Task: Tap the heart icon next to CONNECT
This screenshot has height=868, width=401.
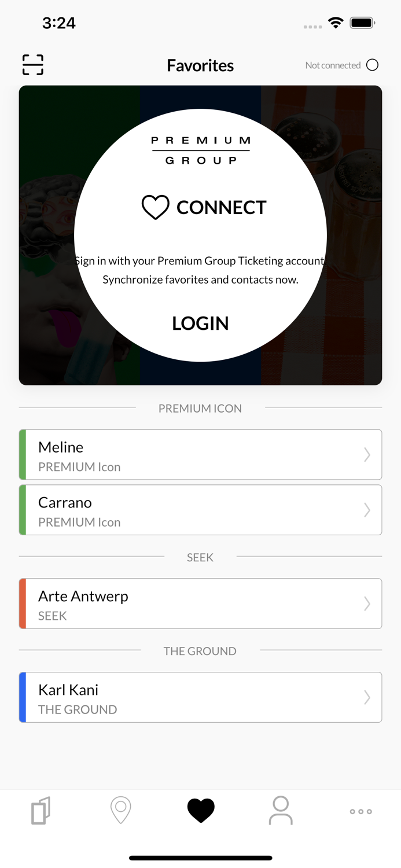Action: coord(155,208)
